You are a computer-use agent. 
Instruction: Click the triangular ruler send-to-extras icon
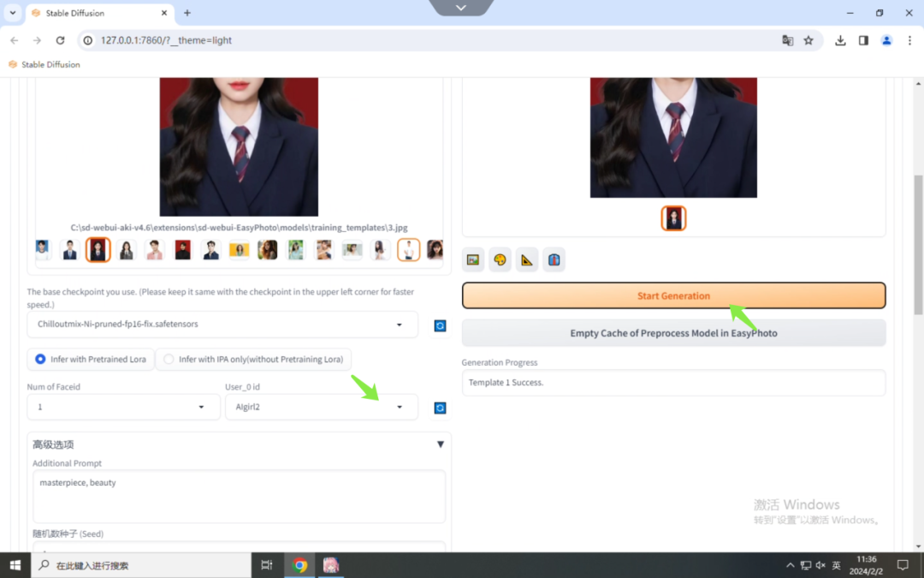[527, 259]
